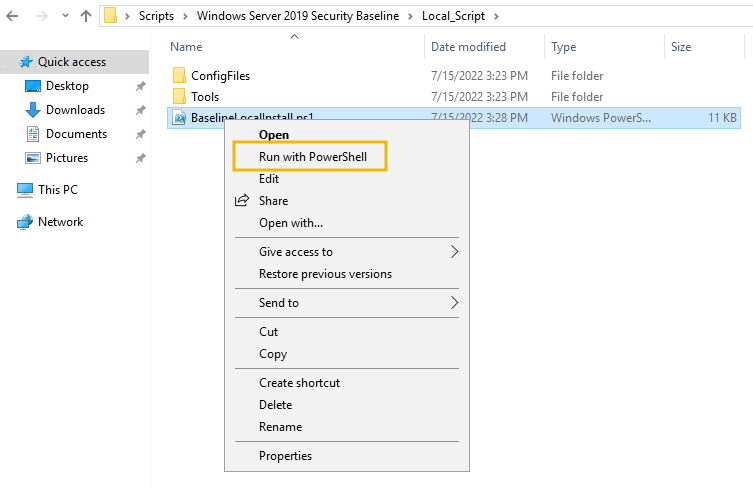Viewport: 753px width, 488px height.
Task: Click folder icon in address bar
Action: (x=110, y=16)
